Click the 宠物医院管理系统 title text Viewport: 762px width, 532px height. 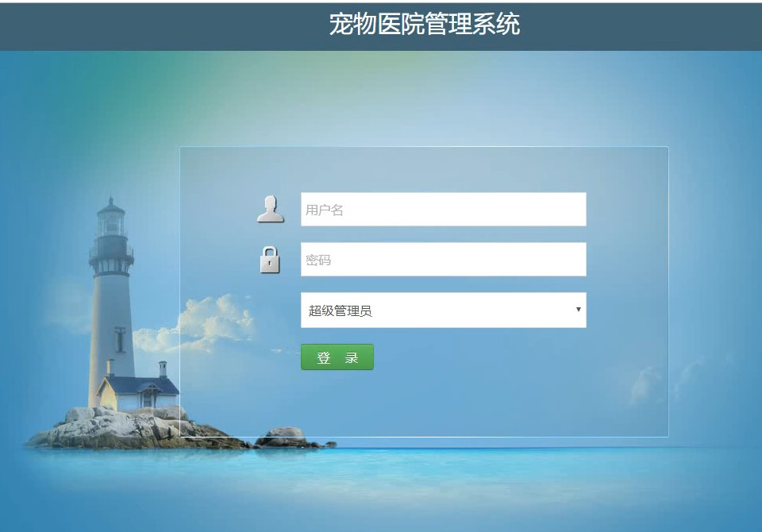pos(424,24)
